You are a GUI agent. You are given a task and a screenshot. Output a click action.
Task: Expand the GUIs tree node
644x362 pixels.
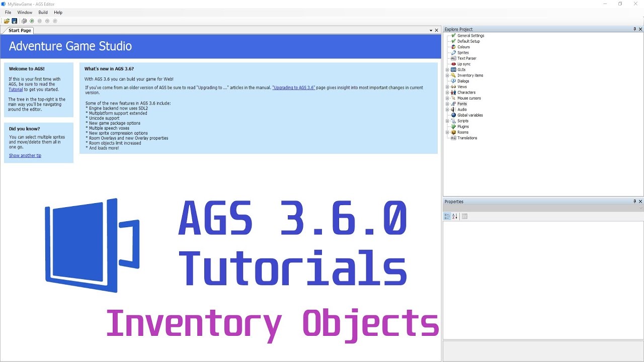pos(447,70)
